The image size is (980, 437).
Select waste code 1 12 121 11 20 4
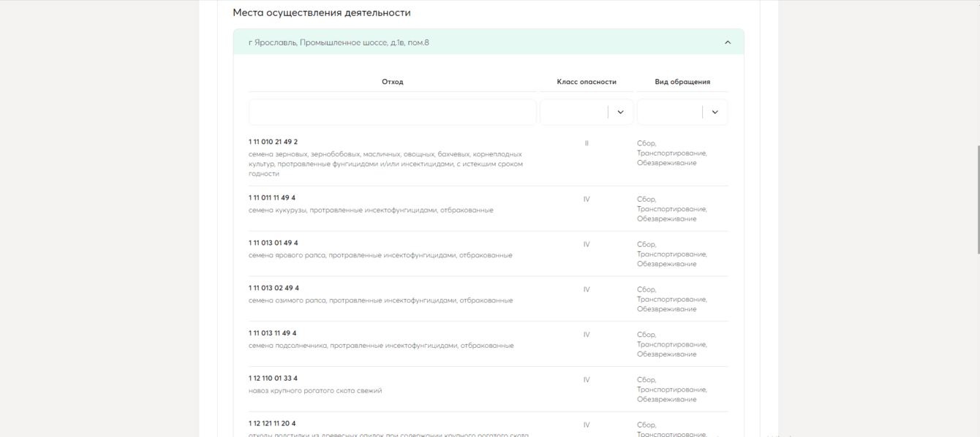(272, 424)
